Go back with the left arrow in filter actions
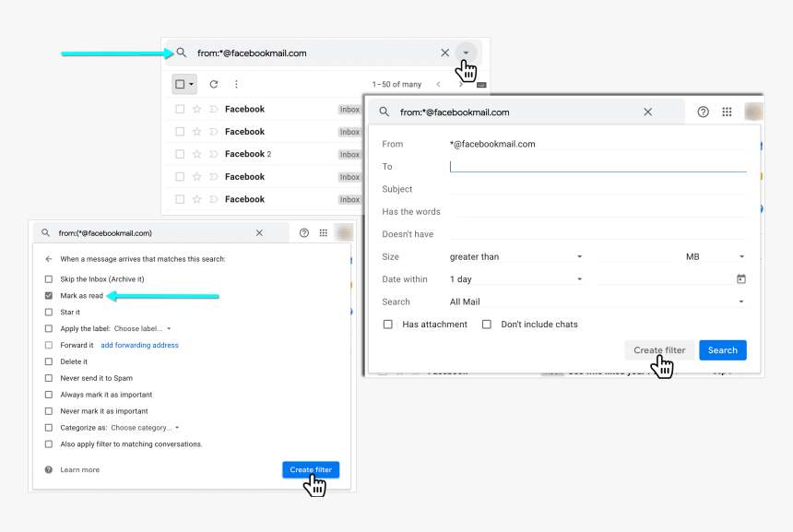Image resolution: width=793 pixels, height=532 pixels. [49, 259]
